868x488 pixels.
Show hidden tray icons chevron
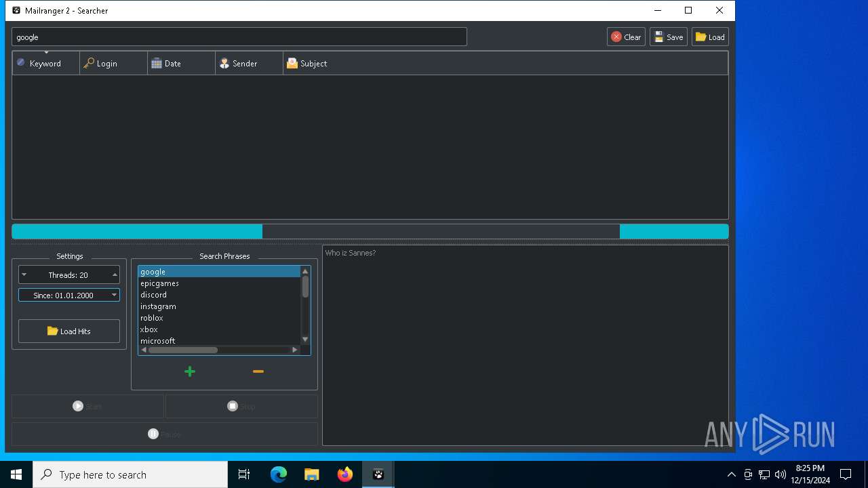click(731, 474)
